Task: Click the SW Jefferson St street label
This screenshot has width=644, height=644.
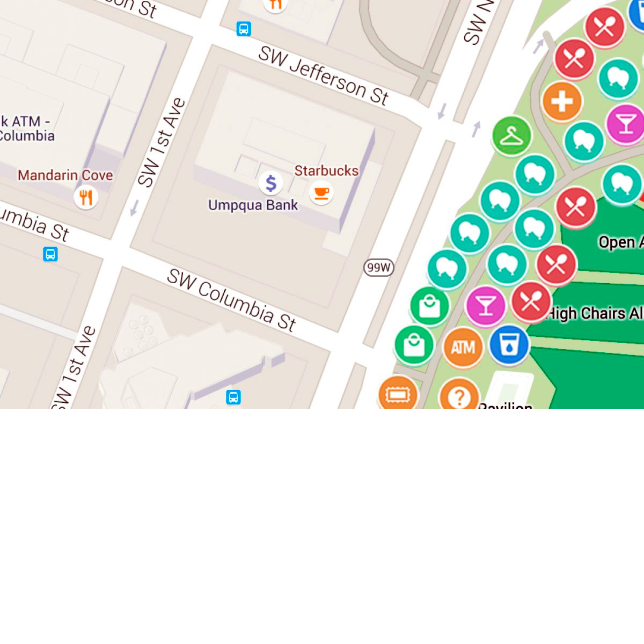Action: (323, 76)
